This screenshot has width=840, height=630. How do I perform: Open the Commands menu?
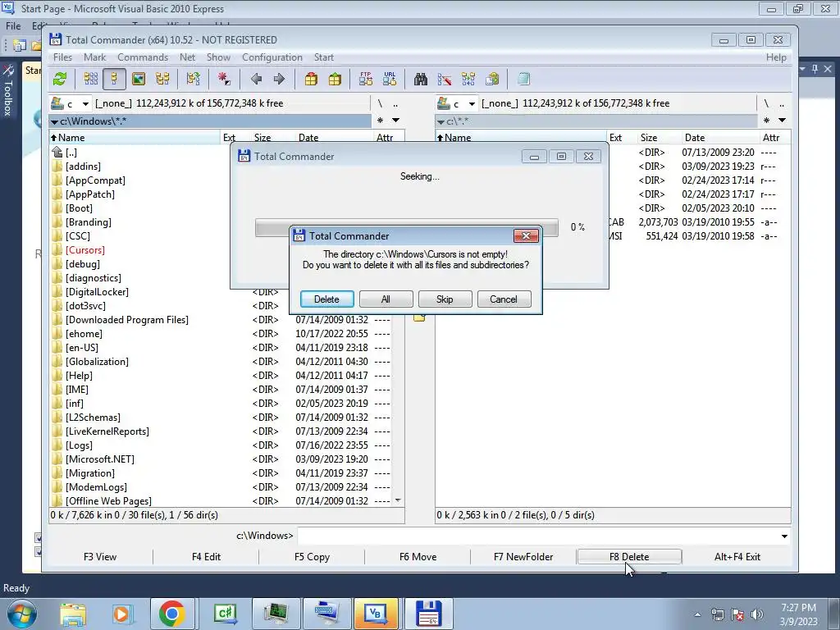(143, 57)
